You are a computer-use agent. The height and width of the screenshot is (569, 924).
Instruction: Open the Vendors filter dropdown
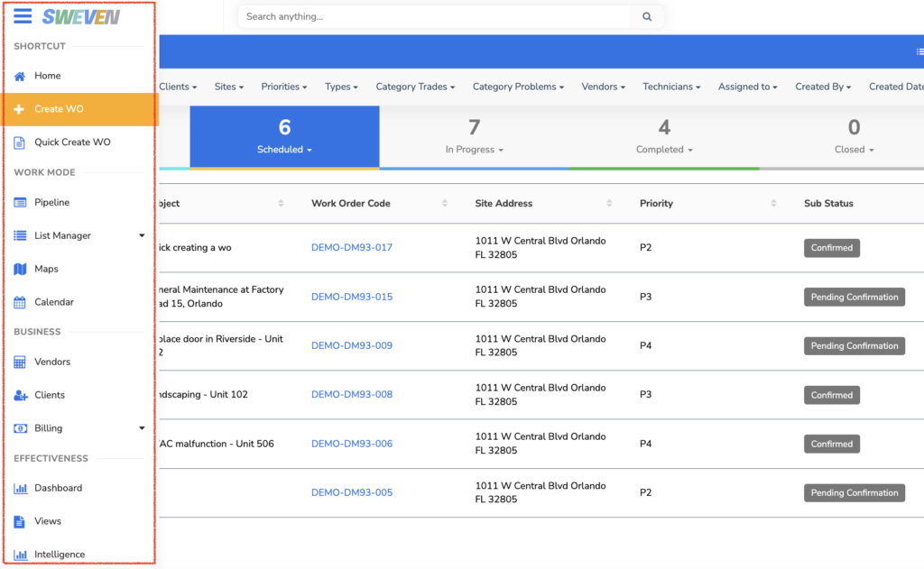coord(603,87)
